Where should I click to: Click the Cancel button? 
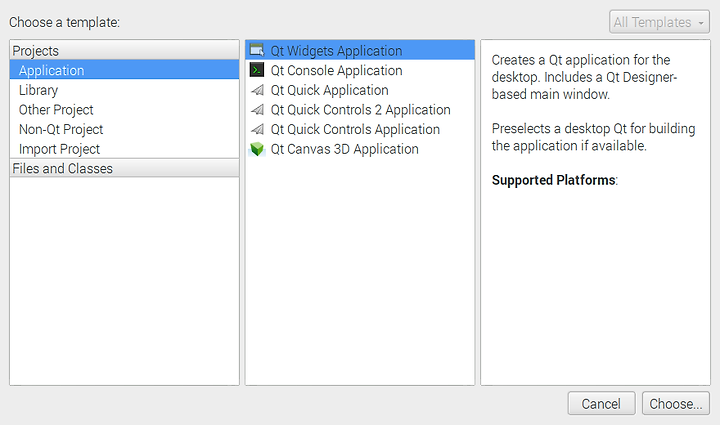click(x=602, y=403)
